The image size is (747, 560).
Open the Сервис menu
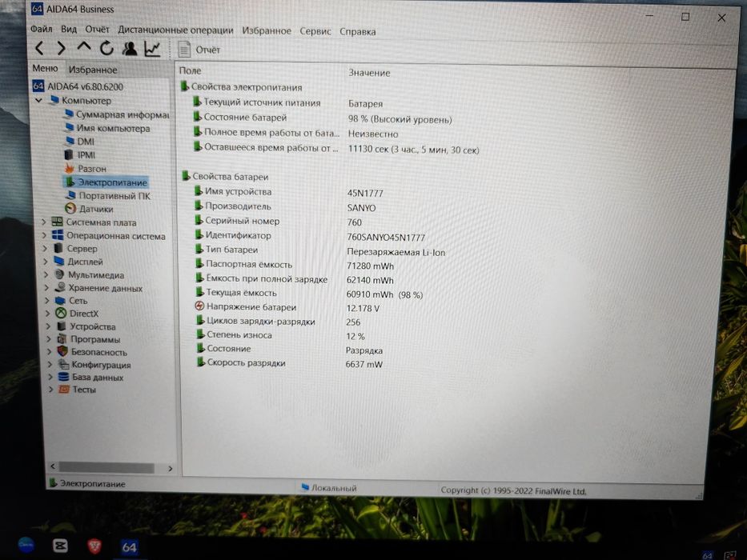pos(315,31)
